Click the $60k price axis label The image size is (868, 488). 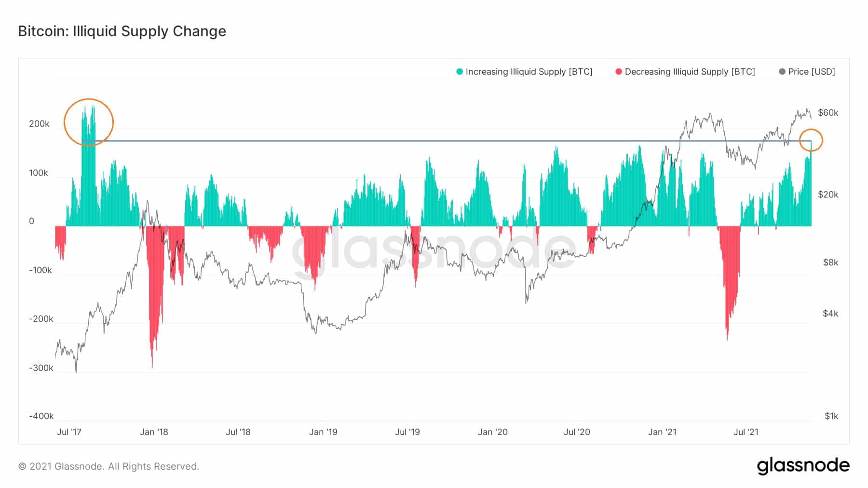(x=828, y=113)
